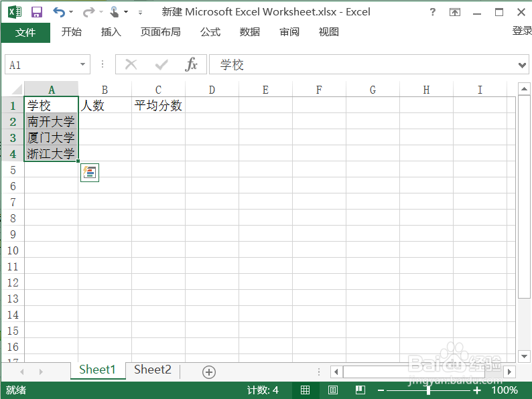The image size is (532, 399).
Task: Add a new sheet with the plus icon
Action: tap(209, 372)
